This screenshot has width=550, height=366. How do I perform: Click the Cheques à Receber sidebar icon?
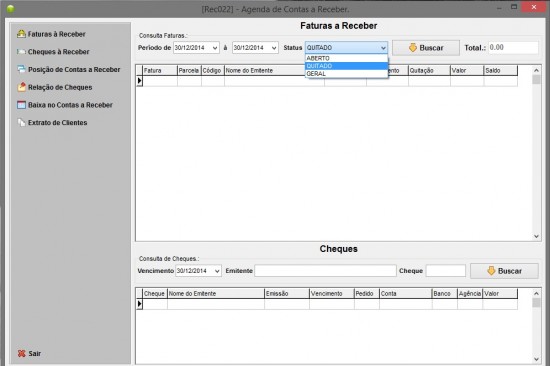(21, 52)
